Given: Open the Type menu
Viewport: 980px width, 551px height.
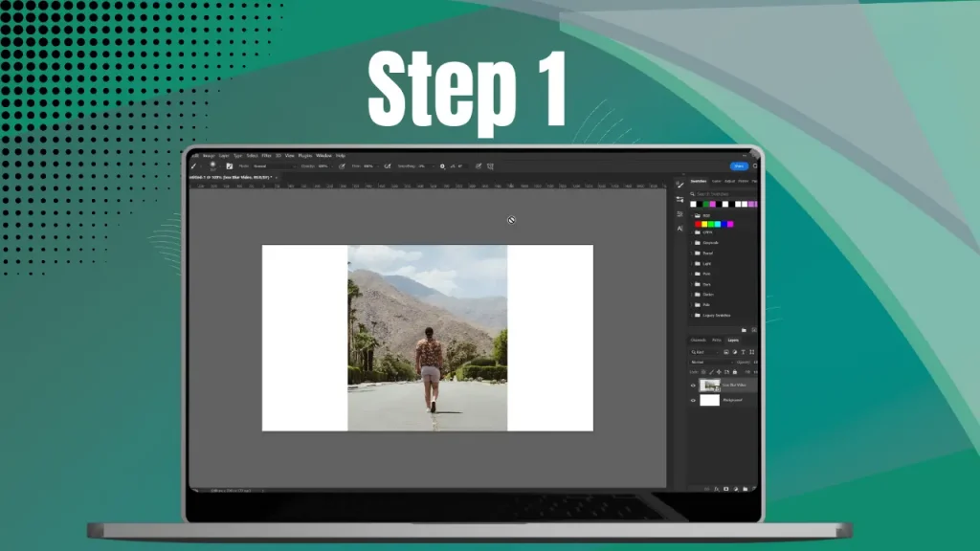Looking at the screenshot, I should click(237, 156).
